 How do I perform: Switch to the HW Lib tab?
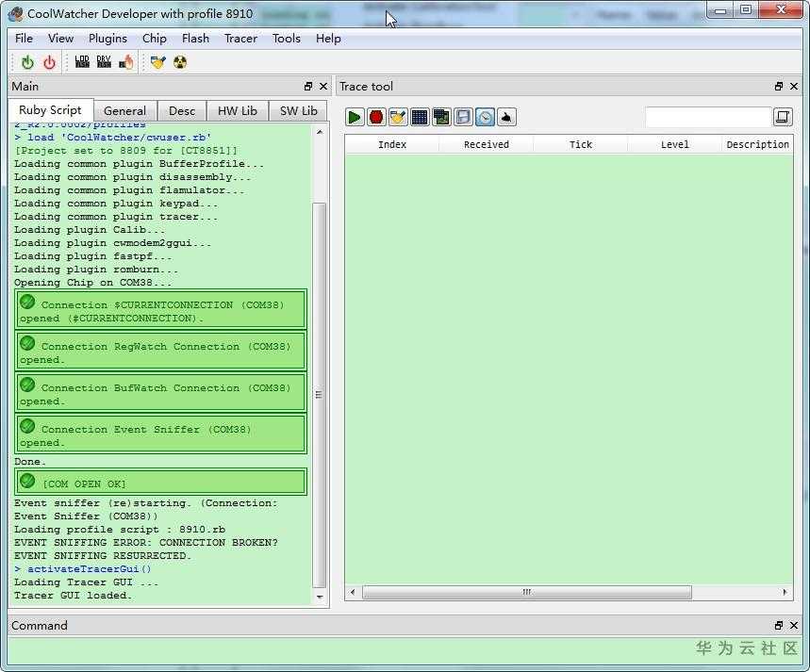(237, 110)
